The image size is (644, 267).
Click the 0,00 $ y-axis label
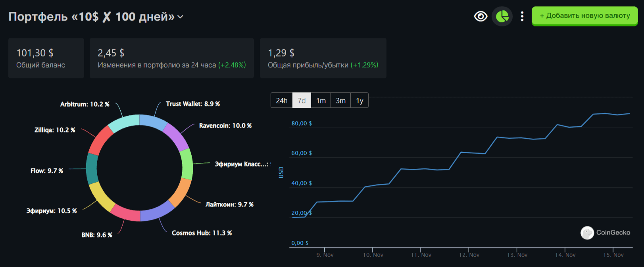[300, 243]
